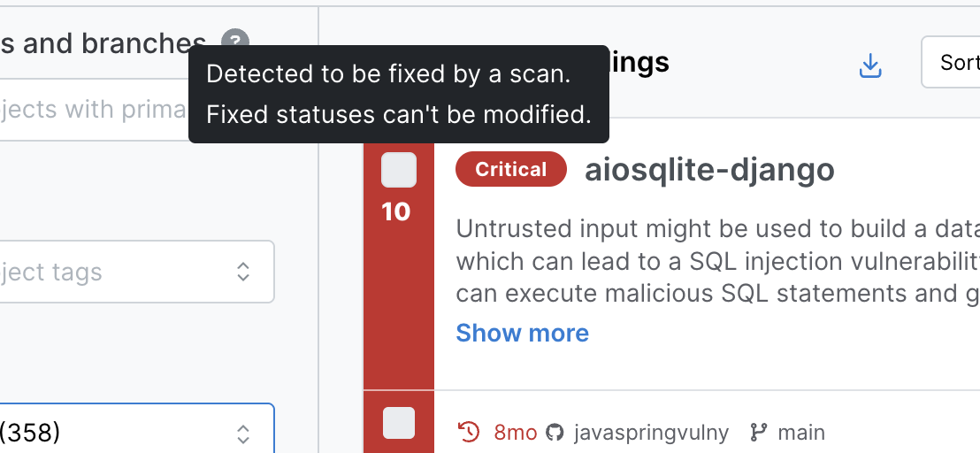Click the "Detected to be fixed" tooltip
The height and width of the screenshot is (453, 980).
click(398, 94)
